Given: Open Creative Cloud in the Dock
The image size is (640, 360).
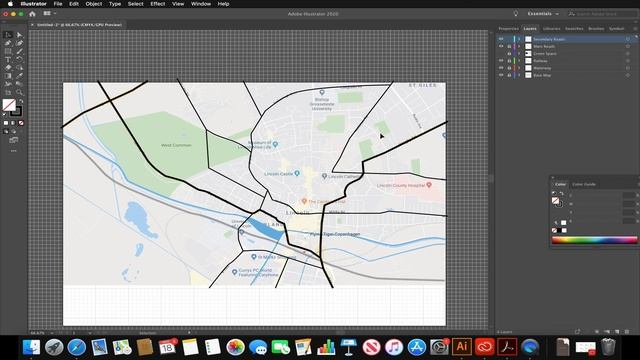Looking at the screenshot, I should click(x=484, y=347).
